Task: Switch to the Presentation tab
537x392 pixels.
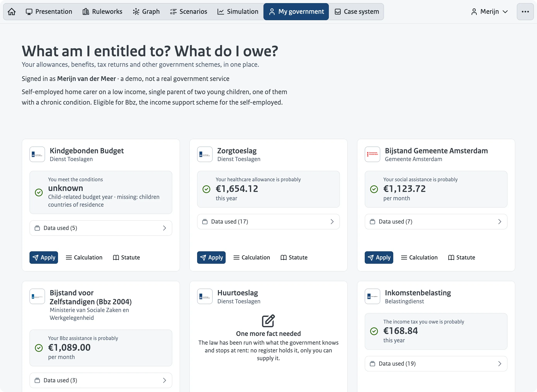Action: [x=49, y=12]
